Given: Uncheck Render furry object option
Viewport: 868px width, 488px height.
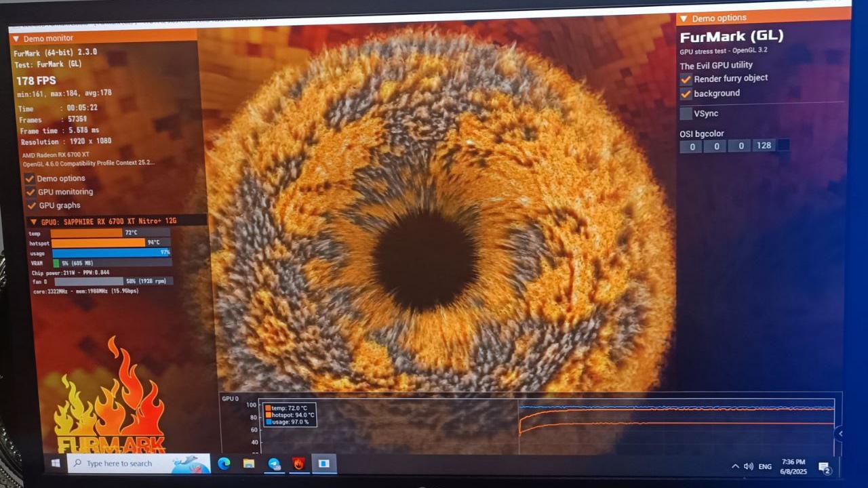Looking at the screenshot, I should point(686,79).
